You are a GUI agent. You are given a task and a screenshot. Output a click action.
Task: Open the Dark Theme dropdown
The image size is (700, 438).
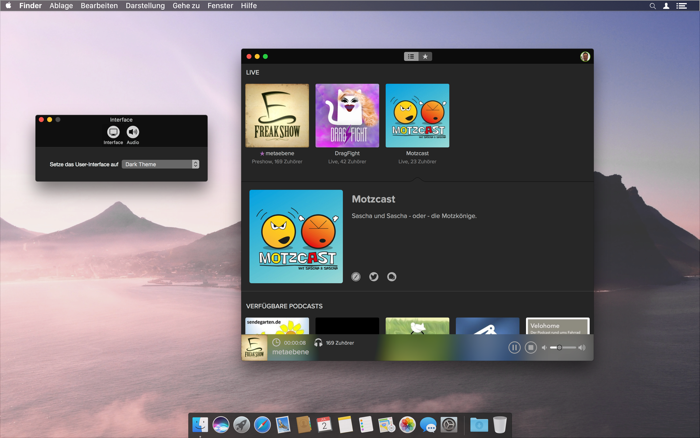click(161, 164)
